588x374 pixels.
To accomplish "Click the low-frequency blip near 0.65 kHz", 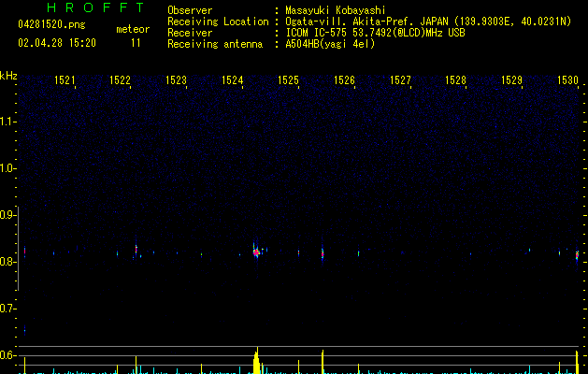I will (24, 330).
